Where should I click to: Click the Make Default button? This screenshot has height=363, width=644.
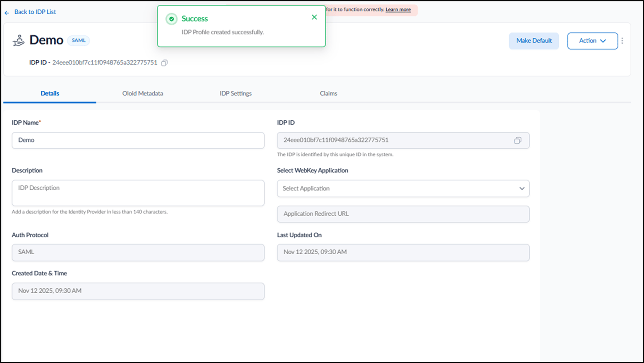(x=534, y=41)
